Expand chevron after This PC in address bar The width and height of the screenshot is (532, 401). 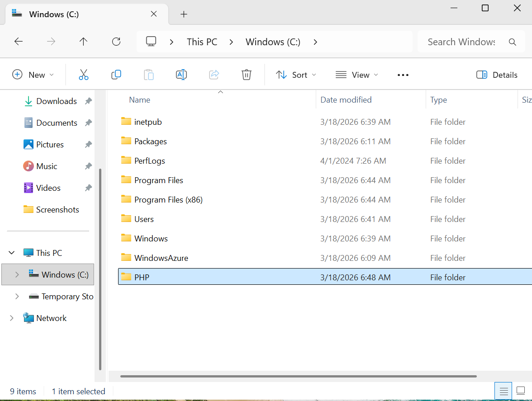[x=232, y=42]
